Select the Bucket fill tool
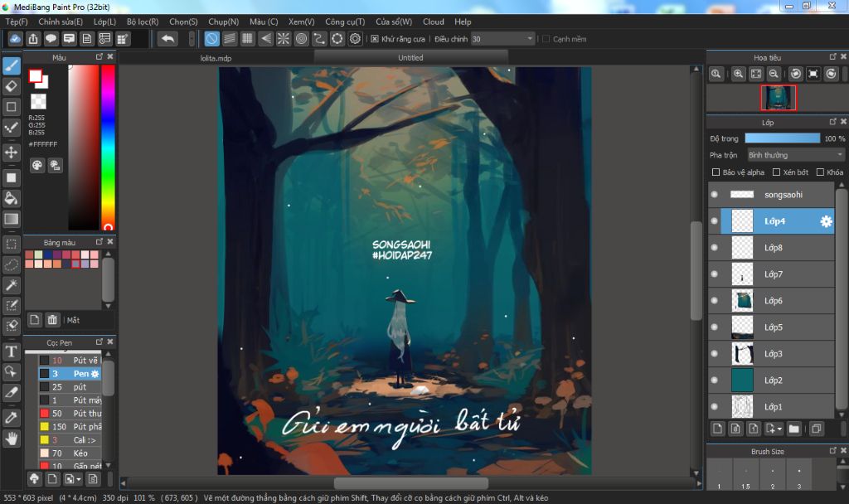849x504 pixels. tap(12, 198)
